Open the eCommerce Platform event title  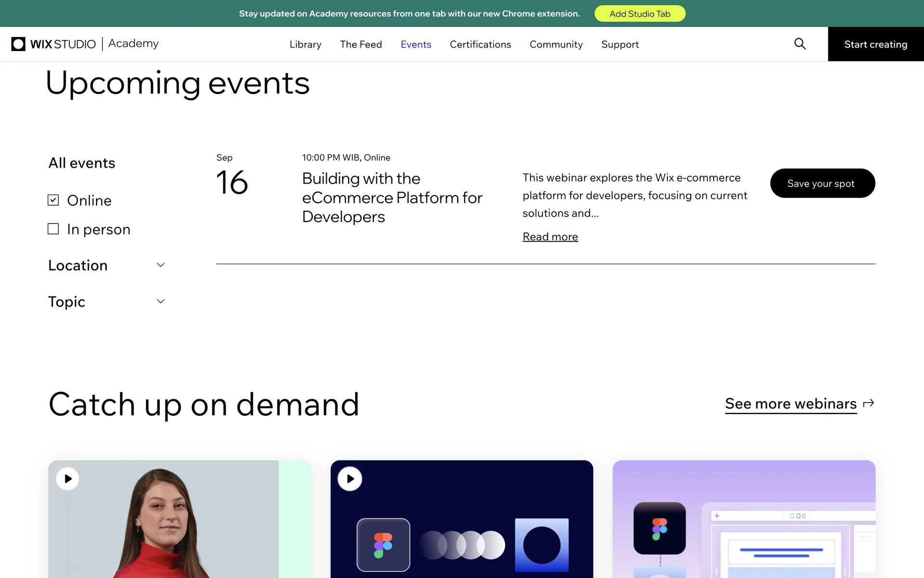(392, 197)
